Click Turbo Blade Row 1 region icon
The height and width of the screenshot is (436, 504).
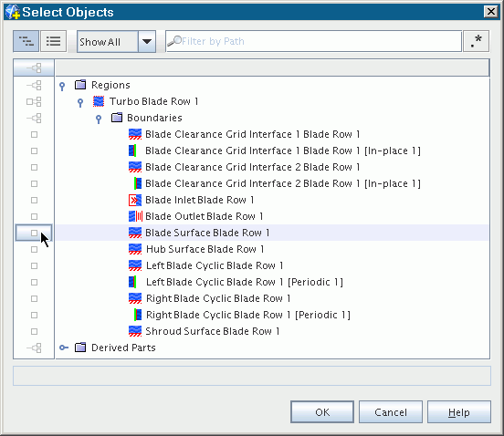click(x=99, y=101)
